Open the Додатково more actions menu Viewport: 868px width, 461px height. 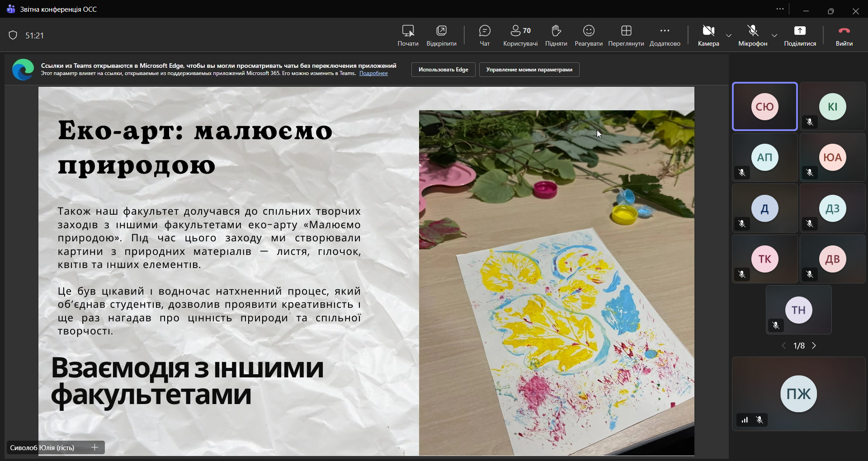point(665,36)
